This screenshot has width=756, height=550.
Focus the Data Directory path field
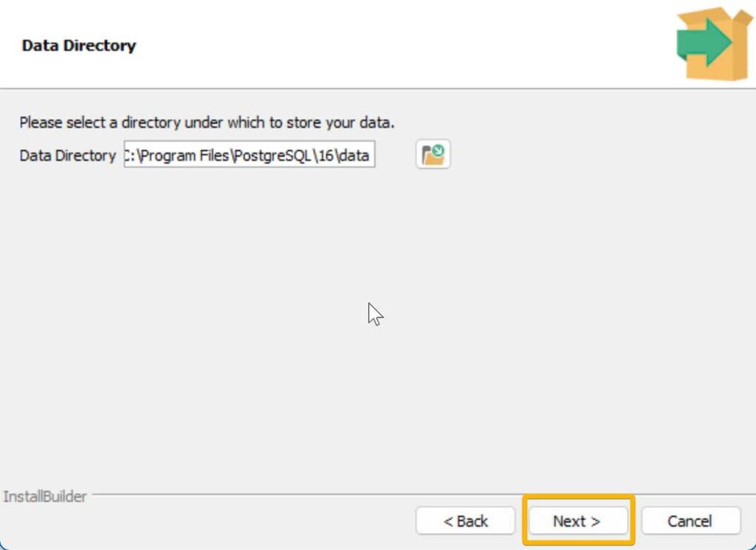(x=250, y=154)
